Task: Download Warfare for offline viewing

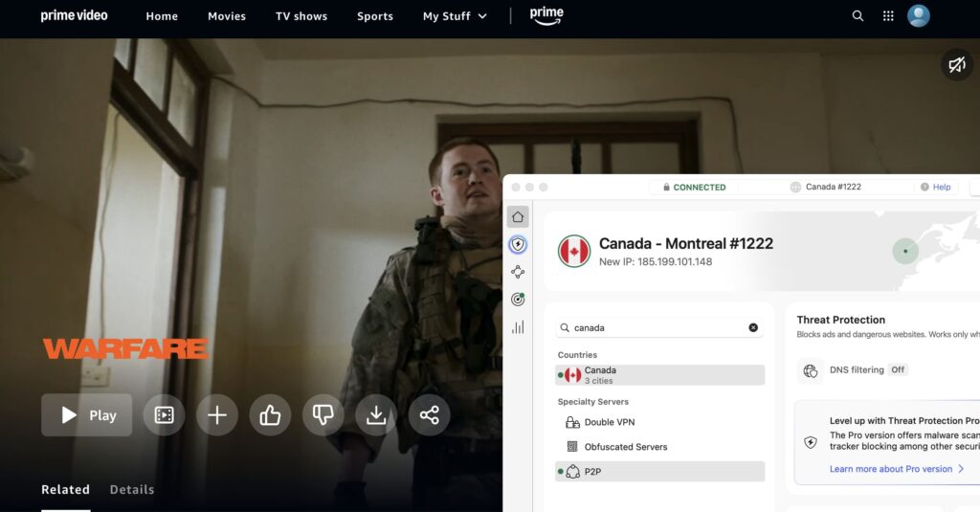Action: [376, 415]
